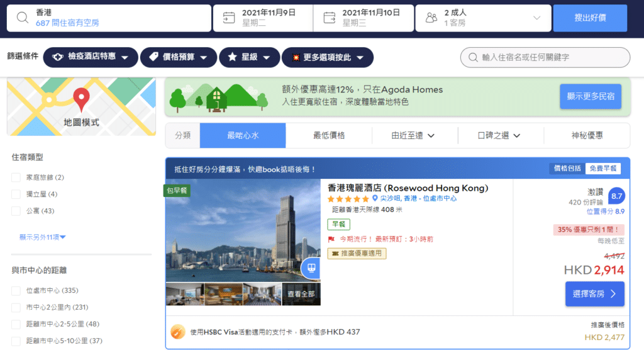
Task: Click the 香港 destination search field
Action: click(109, 18)
